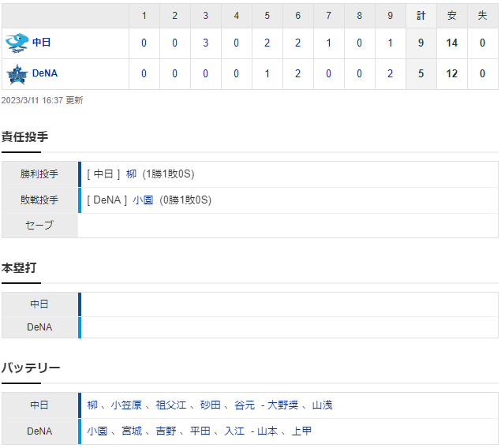Open 砂田 pitcher link

[211, 405]
